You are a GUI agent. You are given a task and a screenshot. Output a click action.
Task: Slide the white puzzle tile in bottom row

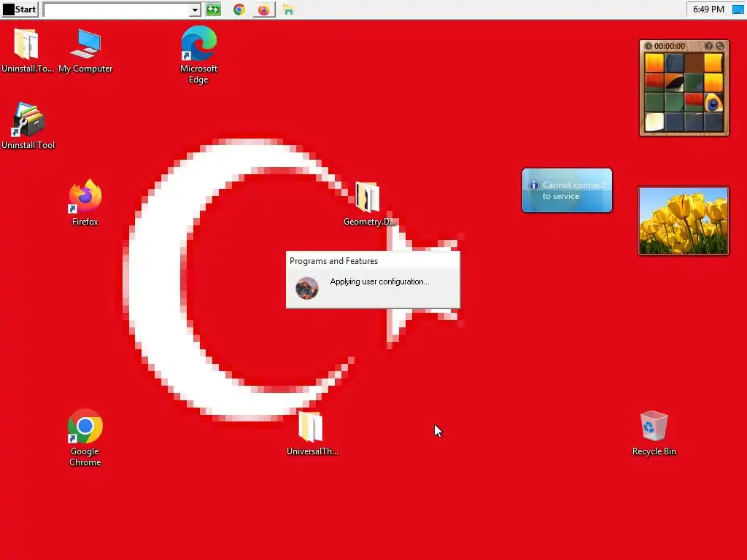pyautogui.click(x=654, y=122)
